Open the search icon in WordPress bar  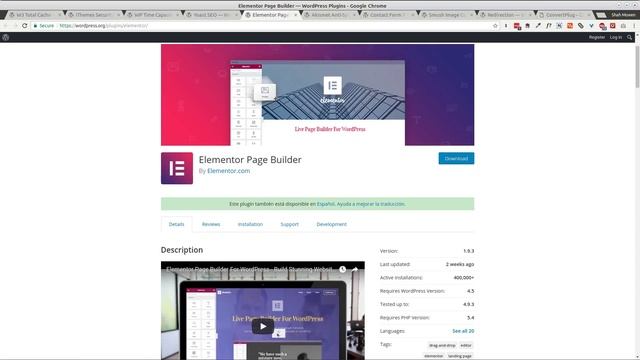(x=629, y=37)
